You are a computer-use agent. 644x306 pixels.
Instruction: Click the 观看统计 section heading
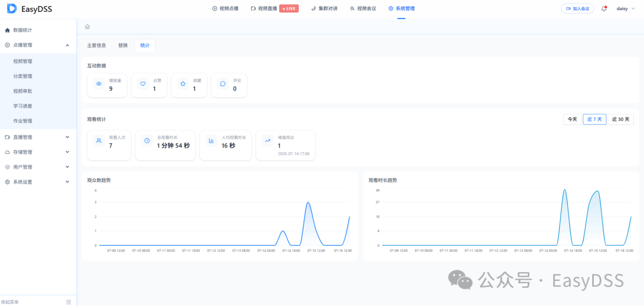pyautogui.click(x=97, y=119)
